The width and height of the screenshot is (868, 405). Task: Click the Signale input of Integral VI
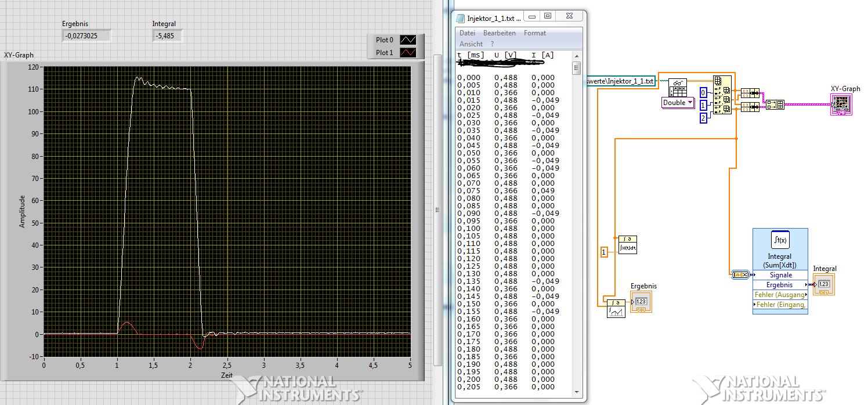pos(780,275)
